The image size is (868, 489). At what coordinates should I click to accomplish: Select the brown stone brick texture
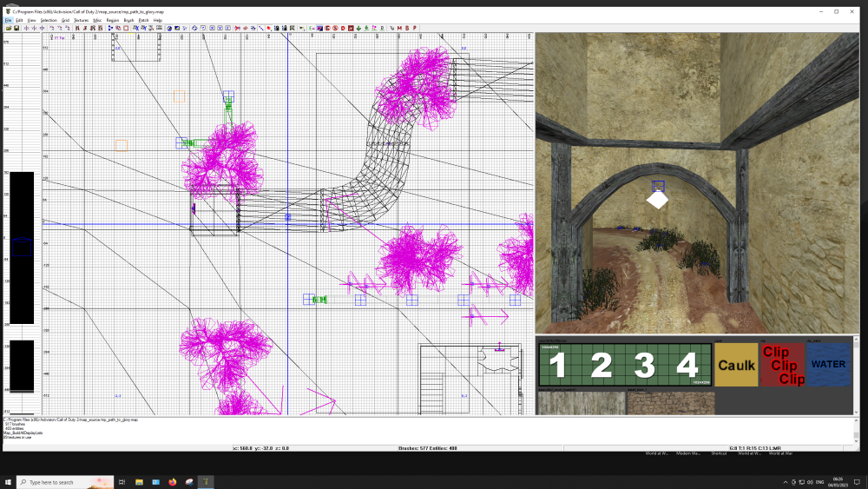tap(671, 403)
